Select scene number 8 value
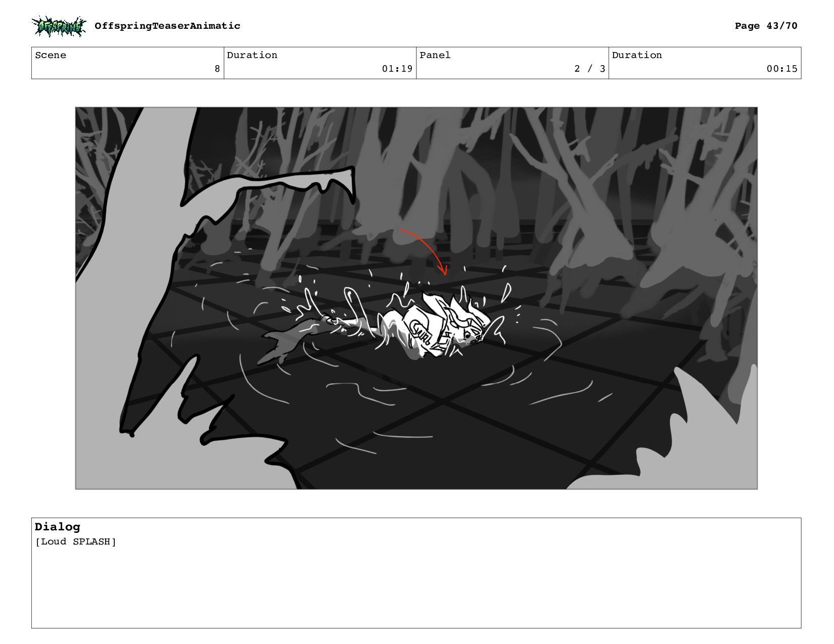This screenshot has width=834, height=644. (217, 69)
